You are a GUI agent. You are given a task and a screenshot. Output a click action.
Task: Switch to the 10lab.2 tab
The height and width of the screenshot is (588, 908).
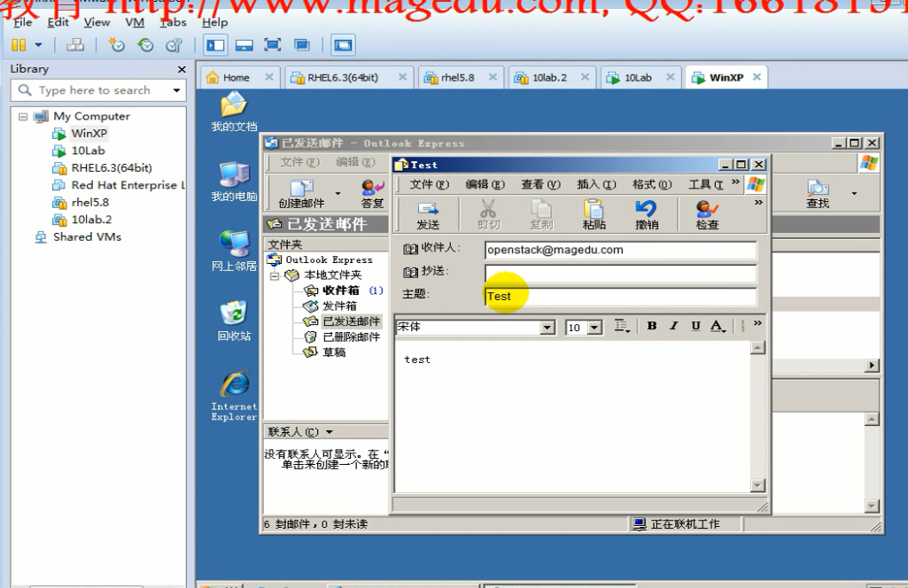549,78
